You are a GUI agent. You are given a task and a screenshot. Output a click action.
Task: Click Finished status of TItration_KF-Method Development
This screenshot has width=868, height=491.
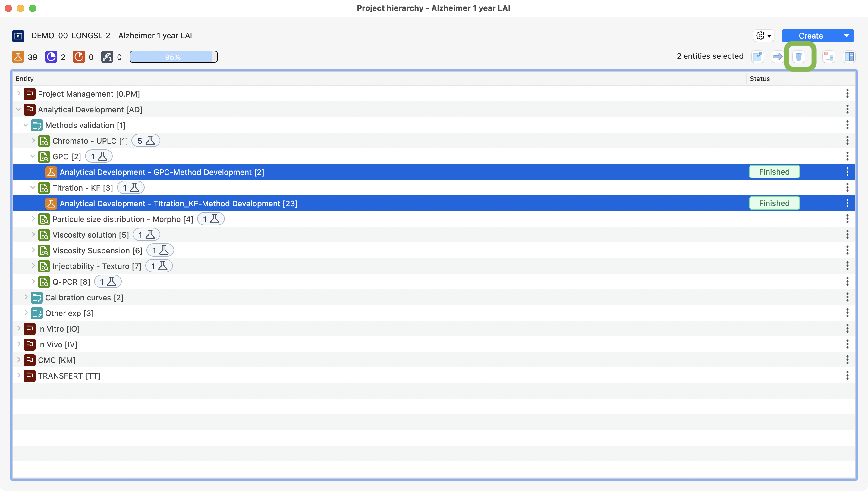pyautogui.click(x=774, y=203)
